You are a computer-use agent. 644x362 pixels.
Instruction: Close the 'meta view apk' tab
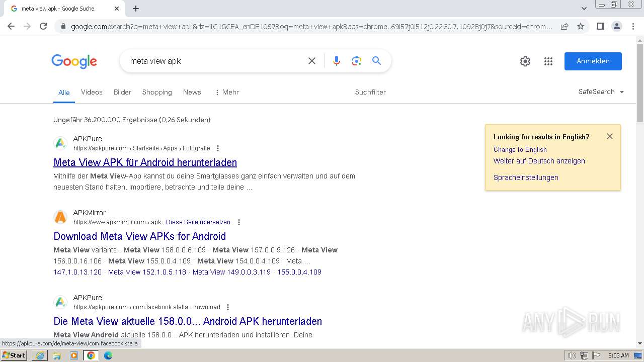[117, 9]
